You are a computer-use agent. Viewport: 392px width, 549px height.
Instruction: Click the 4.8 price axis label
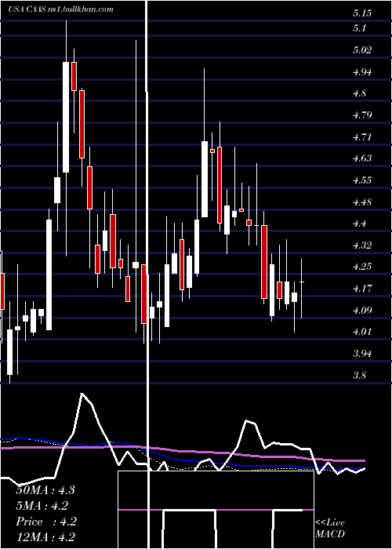[x=360, y=93]
